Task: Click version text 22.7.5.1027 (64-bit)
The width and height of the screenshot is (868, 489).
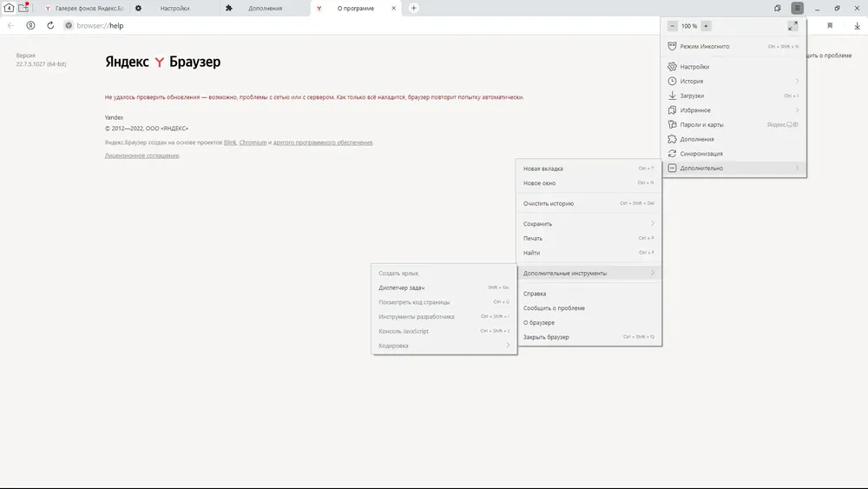Action: [x=41, y=64]
